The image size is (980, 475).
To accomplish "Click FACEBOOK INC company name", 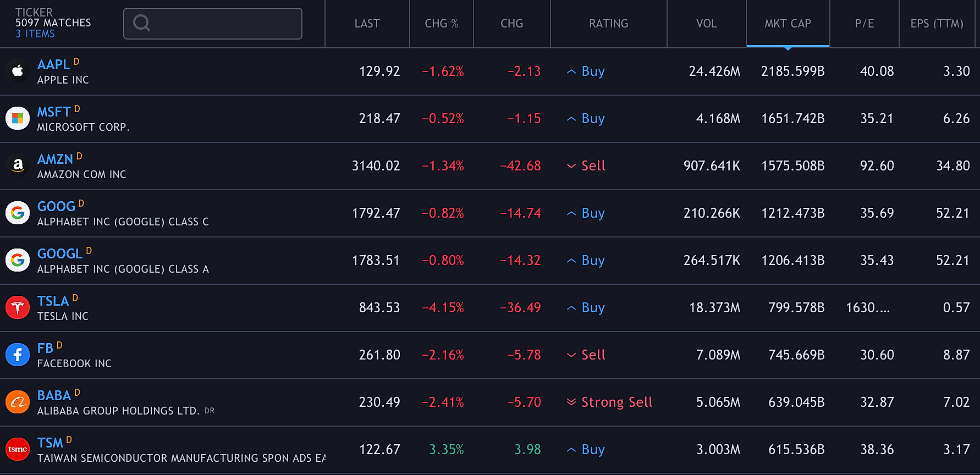I will (x=74, y=363).
